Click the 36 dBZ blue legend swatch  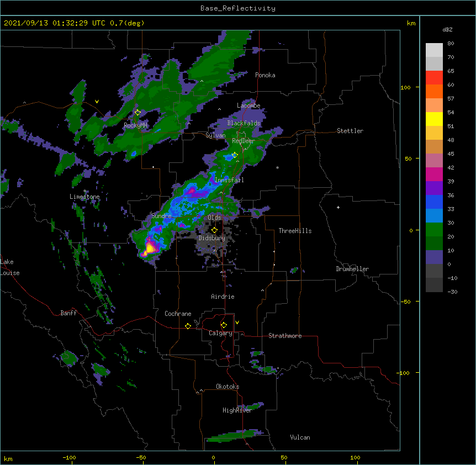coord(434,202)
